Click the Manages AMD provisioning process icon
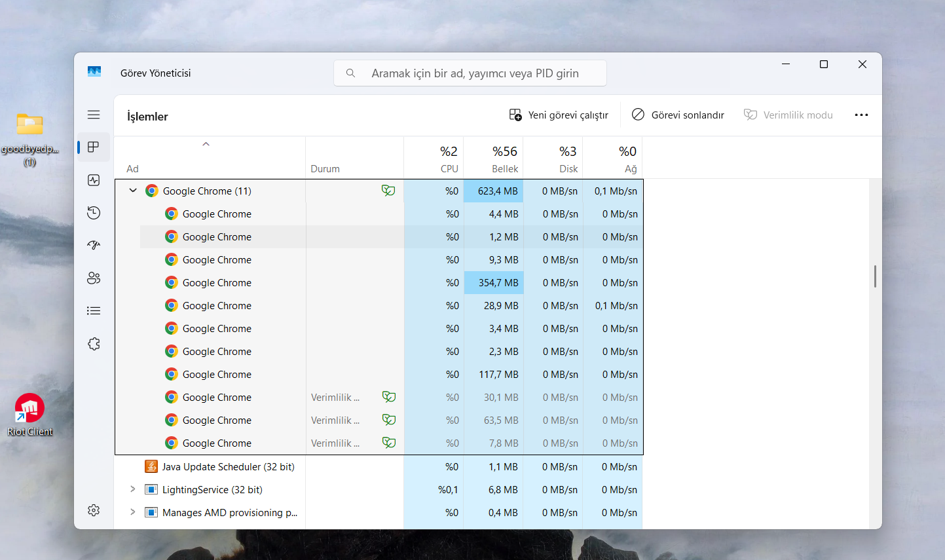Image resolution: width=945 pixels, height=560 pixels. [151, 512]
